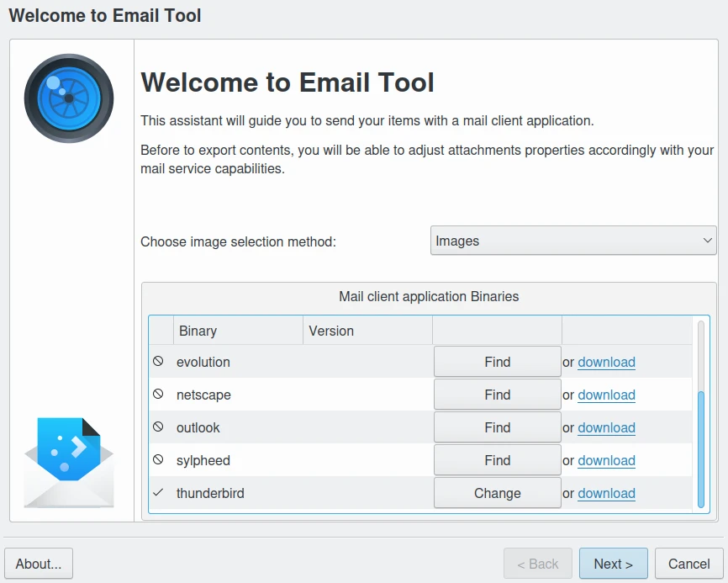The width and height of the screenshot is (728, 583).
Task: Click the not-found icon beside sylpheed
Action: pyautogui.click(x=158, y=460)
